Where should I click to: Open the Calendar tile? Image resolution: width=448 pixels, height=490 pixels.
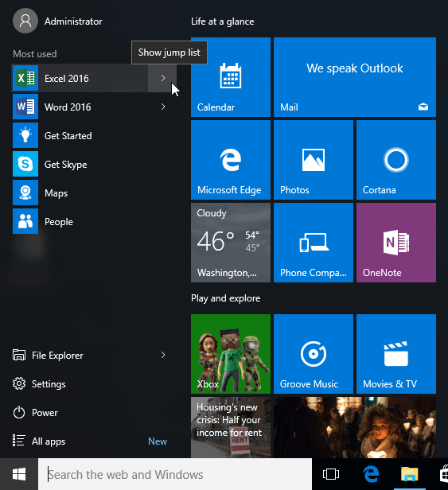click(231, 77)
